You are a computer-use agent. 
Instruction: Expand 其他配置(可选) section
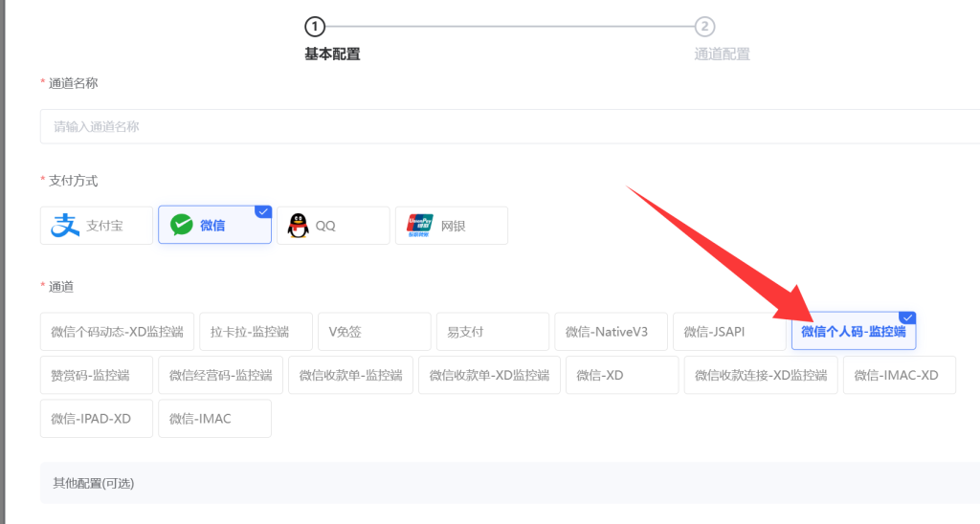point(94,483)
